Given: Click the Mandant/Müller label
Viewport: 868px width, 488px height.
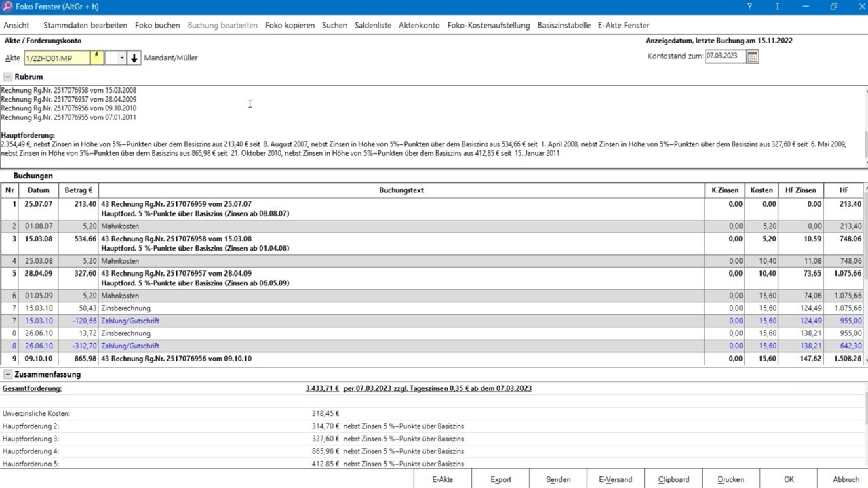Looking at the screenshot, I should pos(171,58).
